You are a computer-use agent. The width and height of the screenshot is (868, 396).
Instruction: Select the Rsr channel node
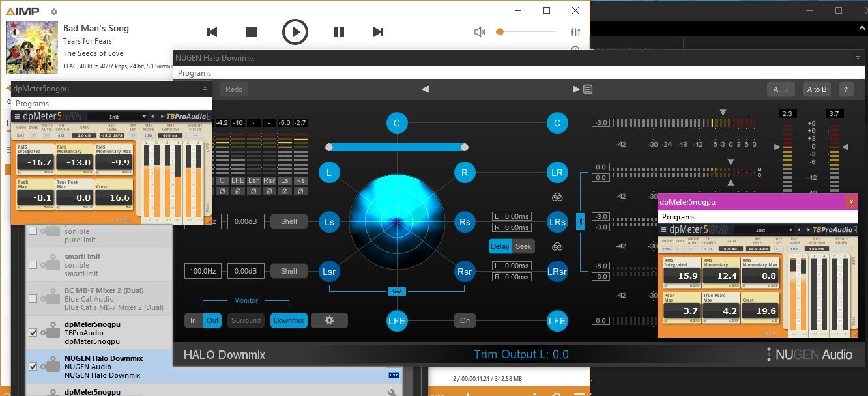[x=465, y=272]
